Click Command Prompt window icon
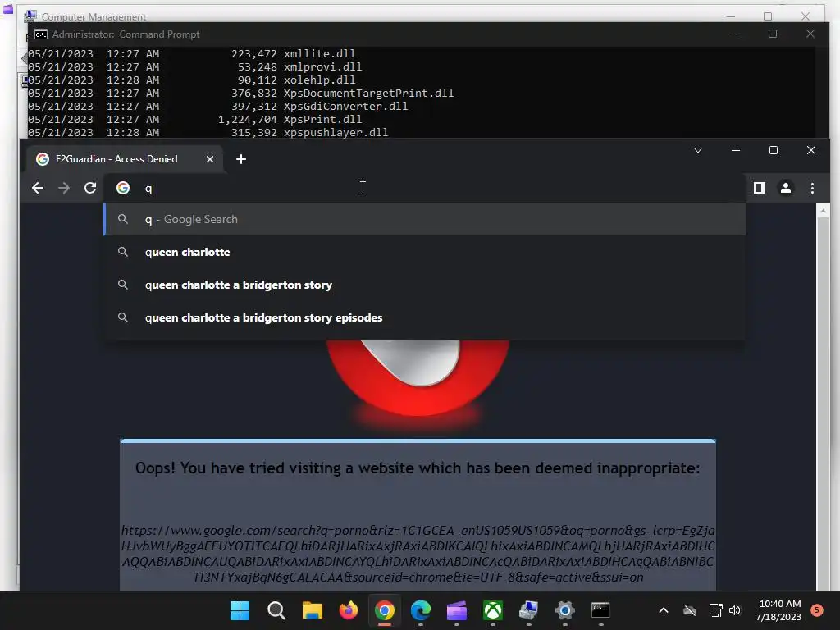 tap(41, 34)
